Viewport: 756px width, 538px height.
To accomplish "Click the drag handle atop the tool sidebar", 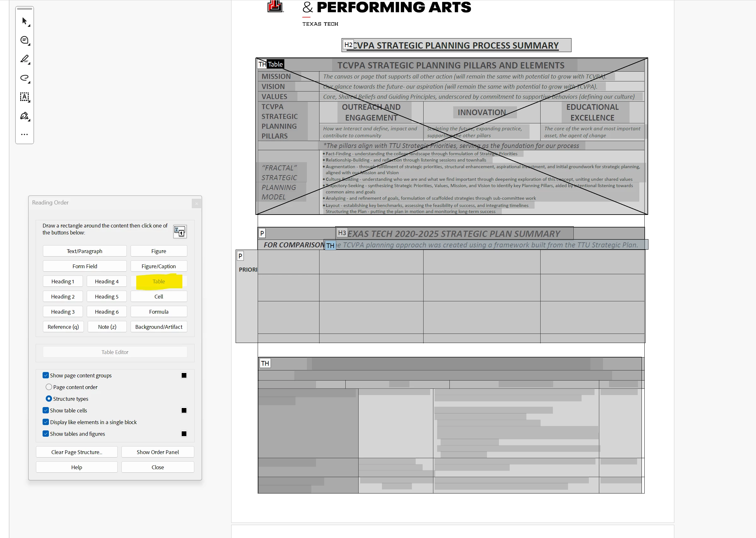I will [x=25, y=9].
